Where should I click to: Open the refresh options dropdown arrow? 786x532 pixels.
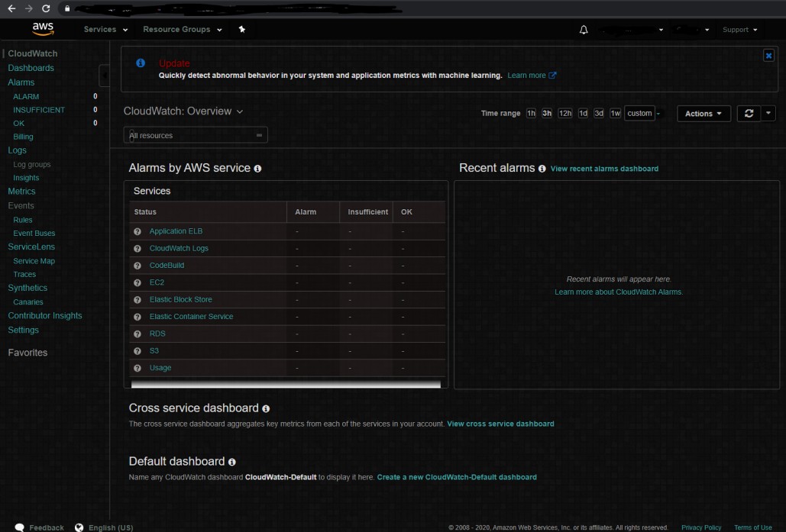pyautogui.click(x=768, y=114)
